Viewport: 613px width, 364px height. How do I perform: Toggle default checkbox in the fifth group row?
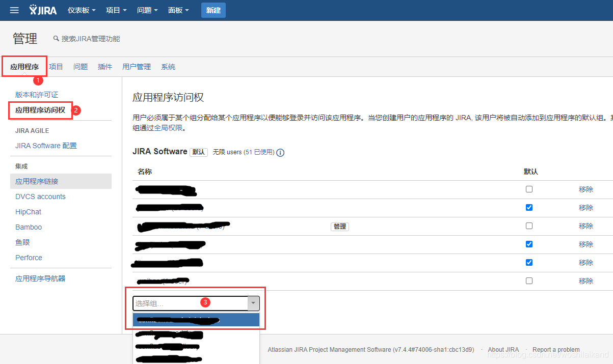pos(529,262)
